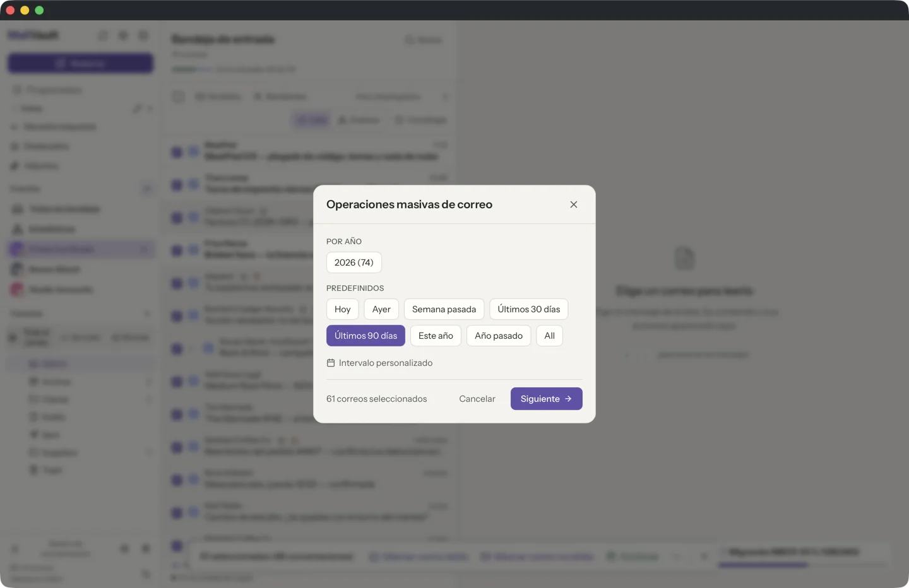Image resolution: width=909 pixels, height=588 pixels.
Task: Click the 61 correos seleccionados text
Action: click(377, 399)
